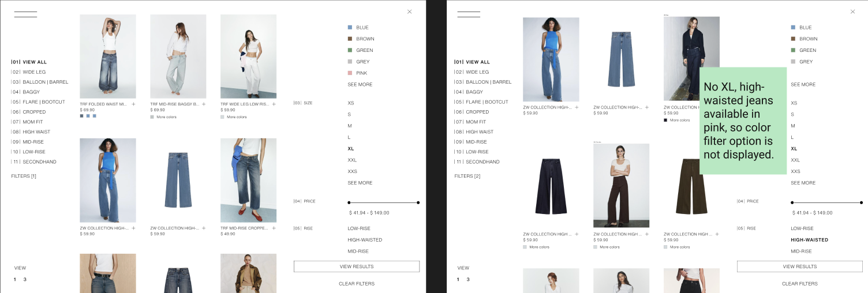Viewport: 868px width, 293px height.
Task: Toggle XL size beside the |03| SIZE label
Action: tap(351, 149)
